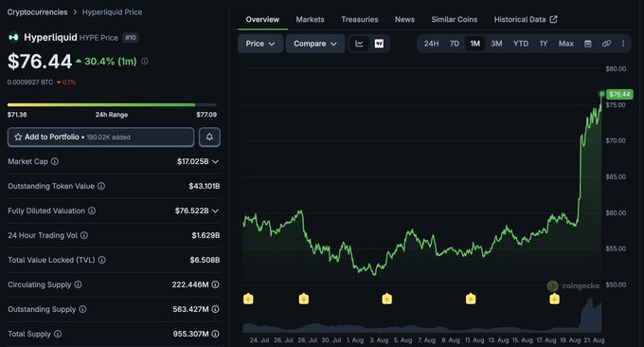Image resolution: width=644 pixels, height=347 pixels.
Task: Select Max chart timeframe
Action: (566, 44)
